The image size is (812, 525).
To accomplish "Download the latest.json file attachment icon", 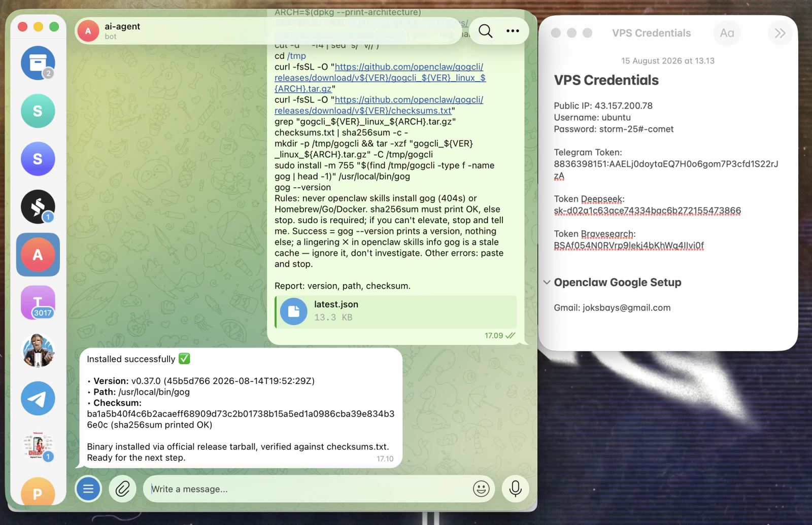I will pyautogui.click(x=293, y=311).
